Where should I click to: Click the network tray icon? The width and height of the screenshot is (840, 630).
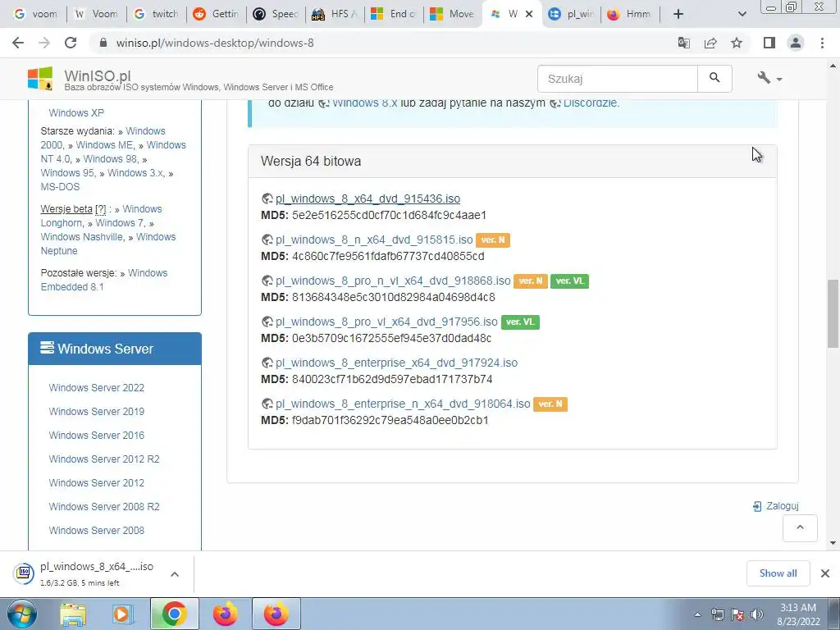point(717,614)
